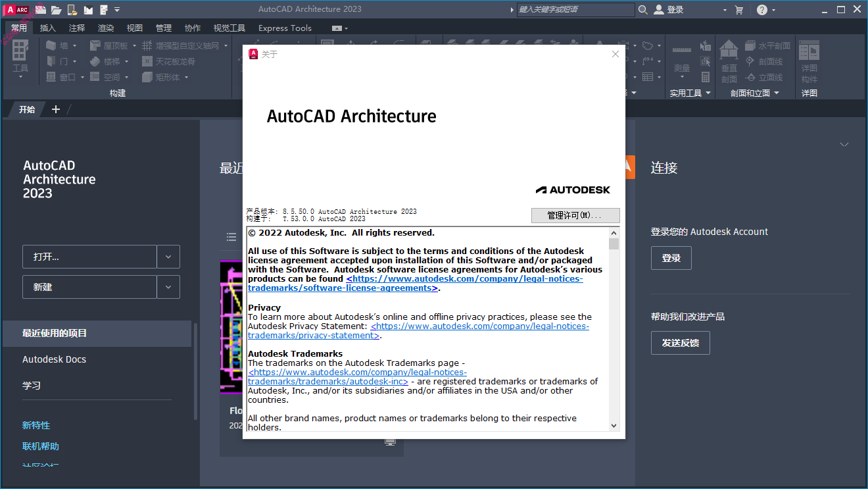Select the 剖面线 (Section line) tool

click(764, 61)
